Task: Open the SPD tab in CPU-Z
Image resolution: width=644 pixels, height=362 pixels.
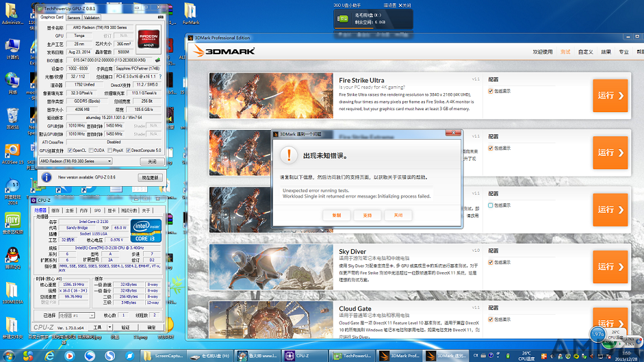Action: click(x=97, y=210)
